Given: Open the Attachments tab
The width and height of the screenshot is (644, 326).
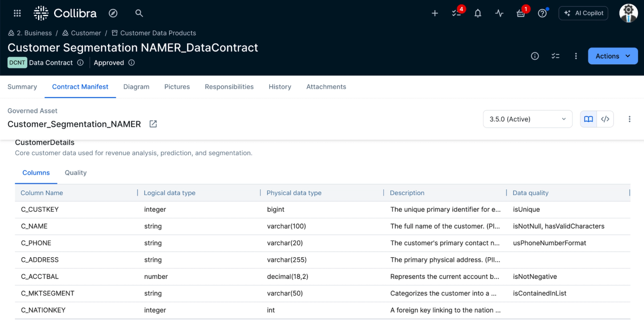Looking at the screenshot, I should [x=326, y=87].
